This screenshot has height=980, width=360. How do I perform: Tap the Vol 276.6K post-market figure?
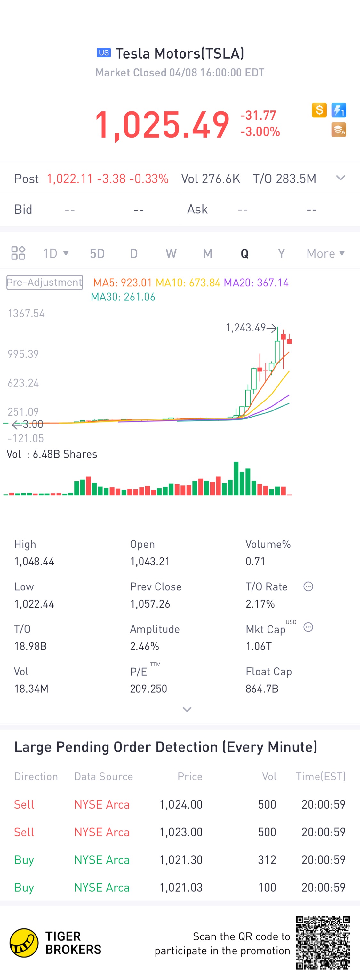point(211,179)
